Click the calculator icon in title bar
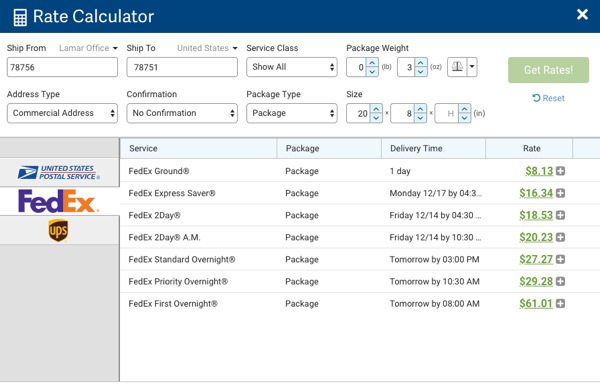The image size is (600, 385). tap(20, 17)
